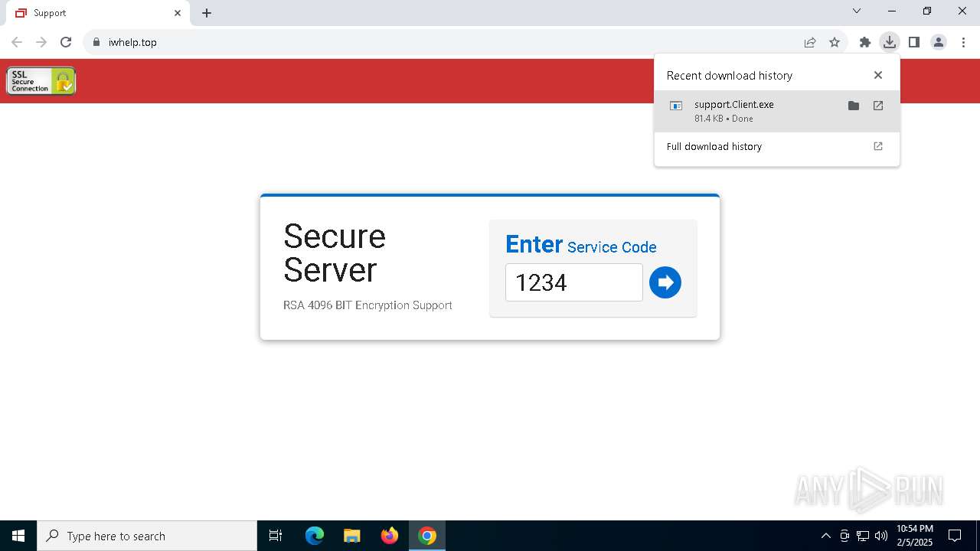Open the taskbar clock and date
This screenshot has width=980, height=551.
pos(914,536)
